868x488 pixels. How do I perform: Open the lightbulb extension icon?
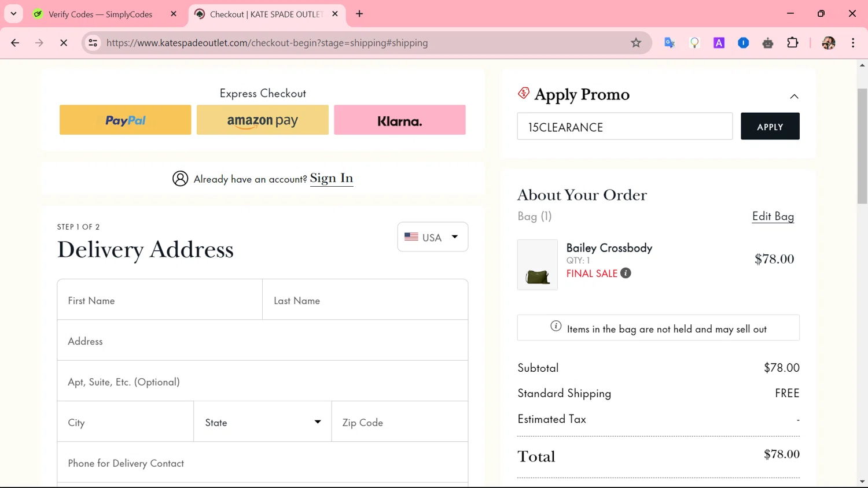[x=694, y=43]
